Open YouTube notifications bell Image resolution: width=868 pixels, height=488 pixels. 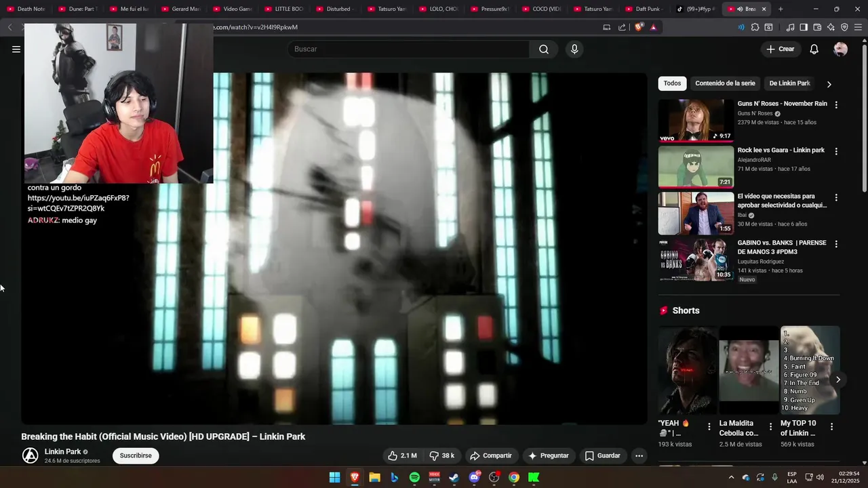[814, 49]
